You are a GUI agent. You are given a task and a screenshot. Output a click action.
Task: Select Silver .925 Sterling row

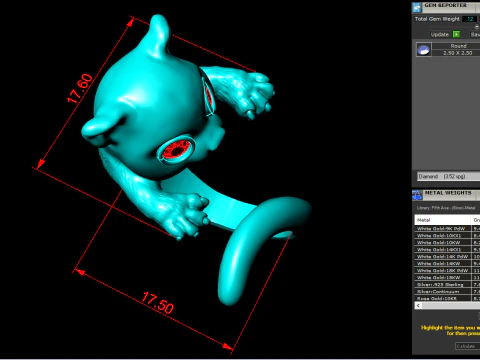point(447,285)
